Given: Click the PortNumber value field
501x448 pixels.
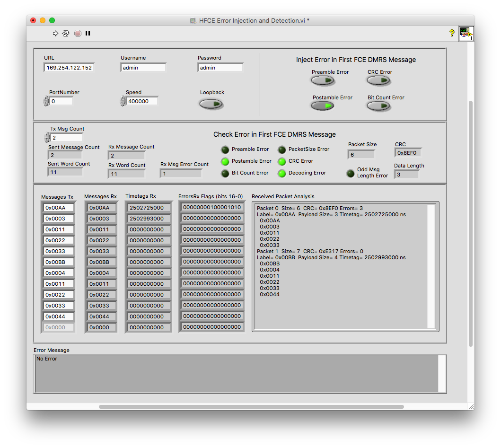Looking at the screenshot, I should tap(61, 101).
